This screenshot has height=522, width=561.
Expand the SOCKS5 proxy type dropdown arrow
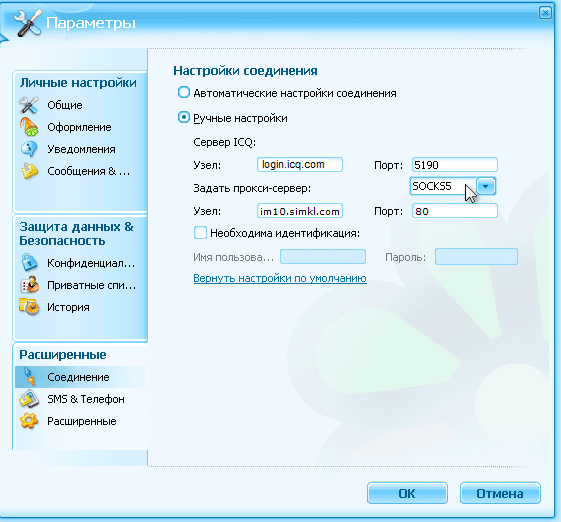click(486, 186)
